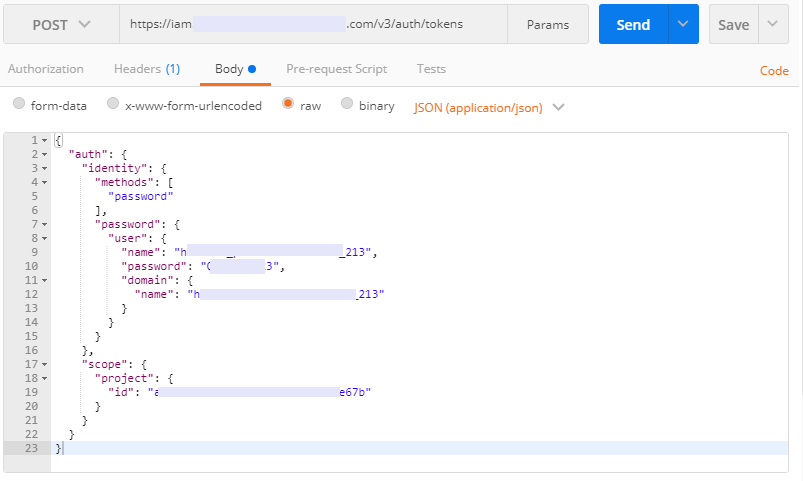
Task: Select the x-www-form-urlencoded radio button
Action: [113, 103]
